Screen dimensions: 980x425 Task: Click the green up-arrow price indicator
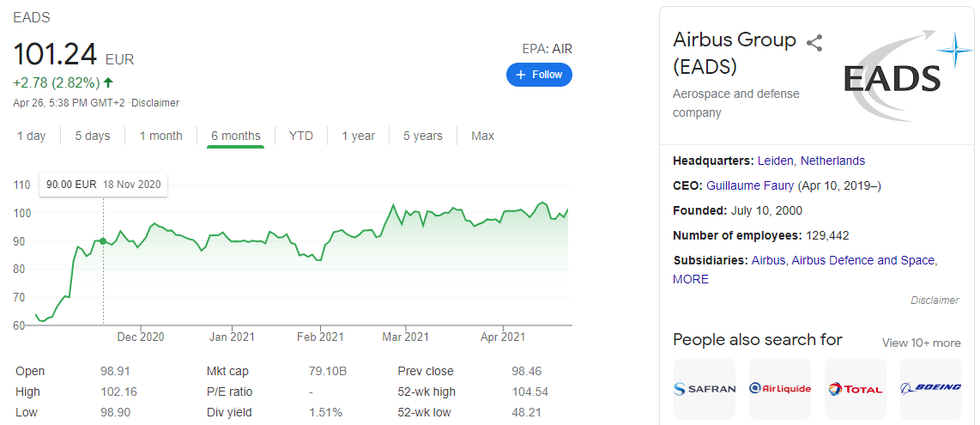point(108,82)
